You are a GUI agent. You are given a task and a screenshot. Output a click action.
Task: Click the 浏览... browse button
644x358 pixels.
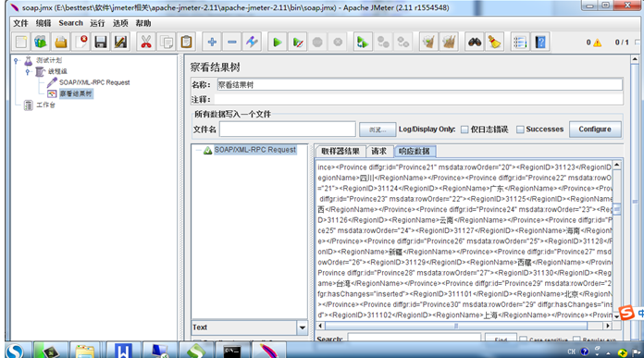pyautogui.click(x=378, y=130)
